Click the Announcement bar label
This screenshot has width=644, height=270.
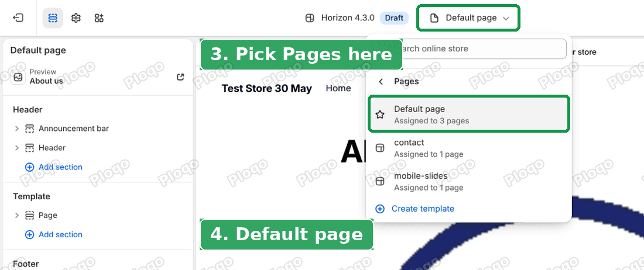(74, 129)
